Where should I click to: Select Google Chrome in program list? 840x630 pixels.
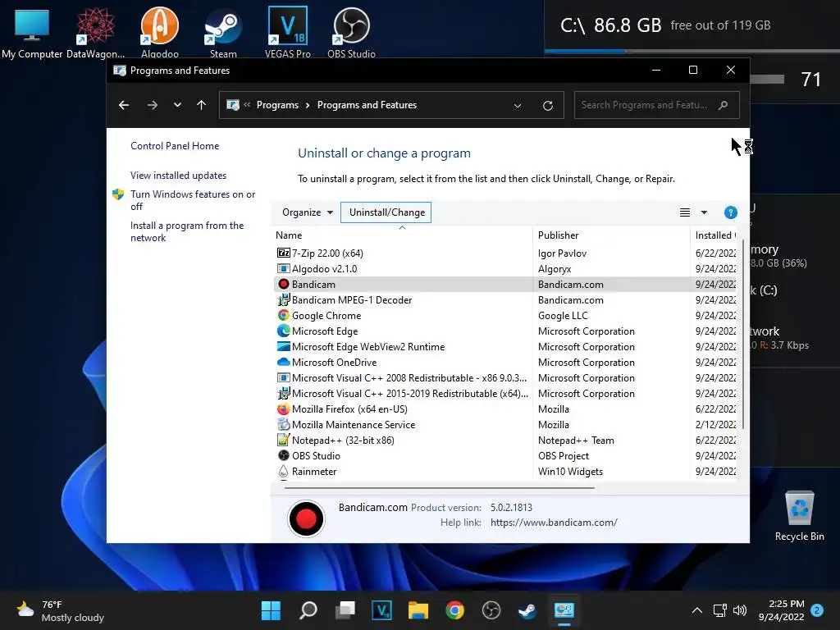pos(505,315)
